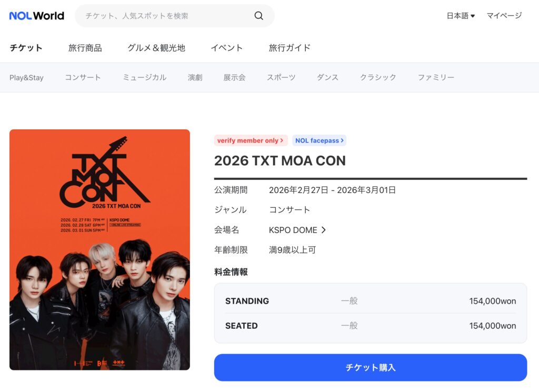
Task: Open the ファミリー category
Action: coord(436,78)
